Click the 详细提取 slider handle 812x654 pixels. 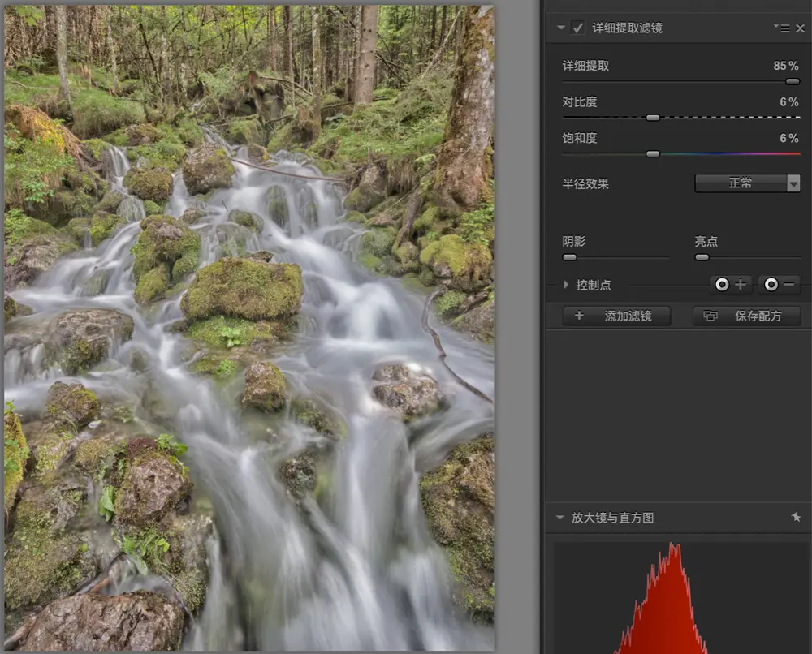coord(793,81)
